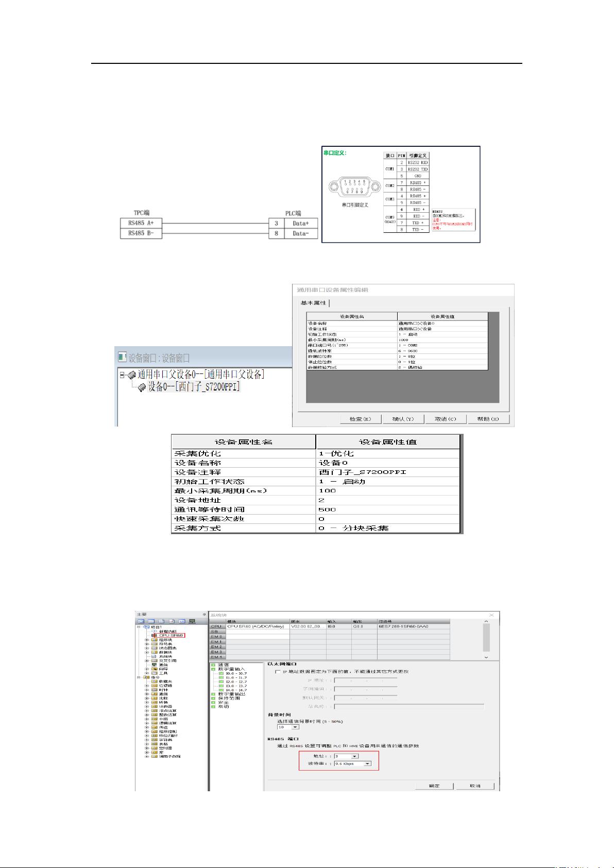This screenshot has width=614, height=868.
Task: Click the 设备0 西门子_S7200PPI device icon
Action: coord(142,387)
